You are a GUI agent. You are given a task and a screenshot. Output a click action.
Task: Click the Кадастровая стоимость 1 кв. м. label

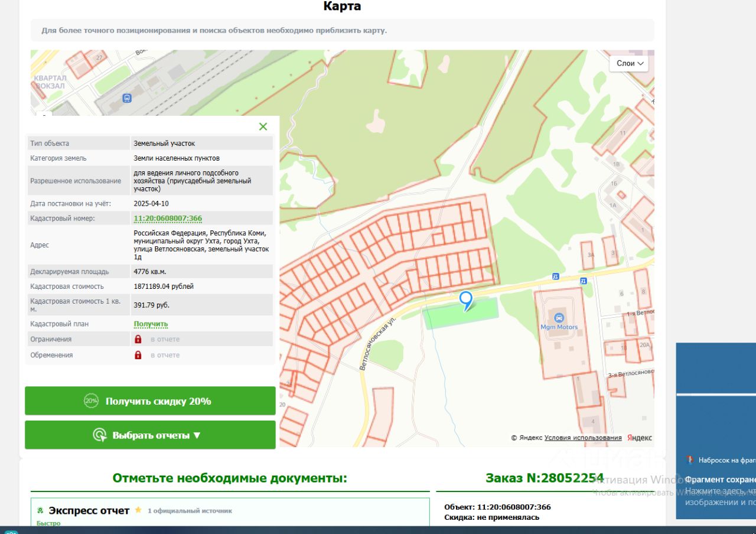tap(75, 305)
